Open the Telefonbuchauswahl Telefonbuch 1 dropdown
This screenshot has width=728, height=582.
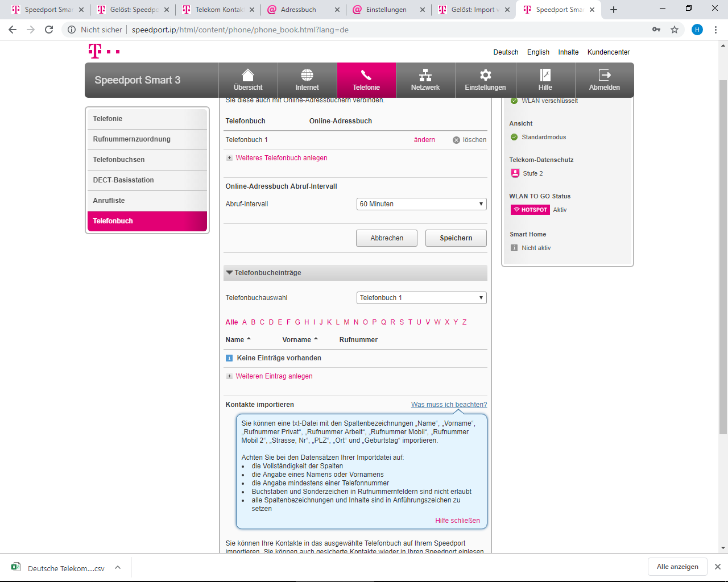(421, 298)
